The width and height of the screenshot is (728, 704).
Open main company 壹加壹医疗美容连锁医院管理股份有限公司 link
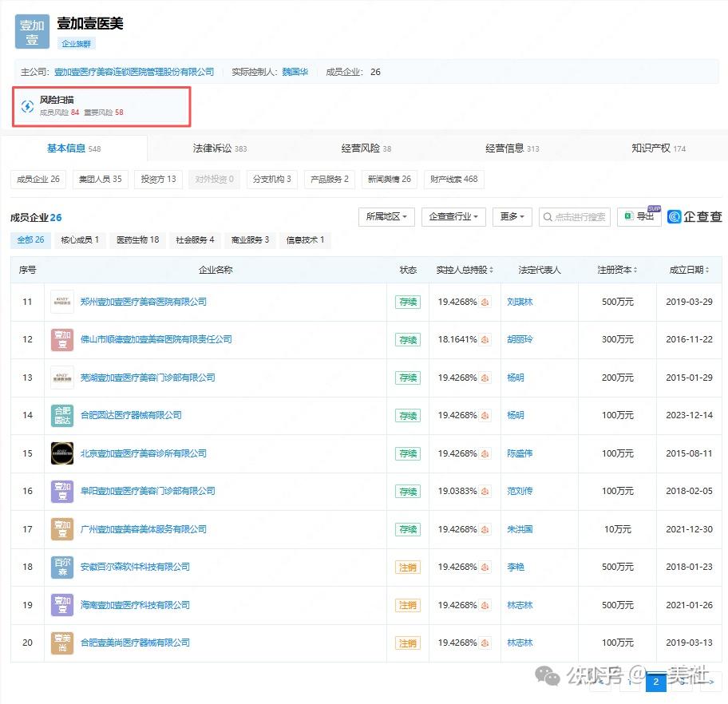point(134,72)
